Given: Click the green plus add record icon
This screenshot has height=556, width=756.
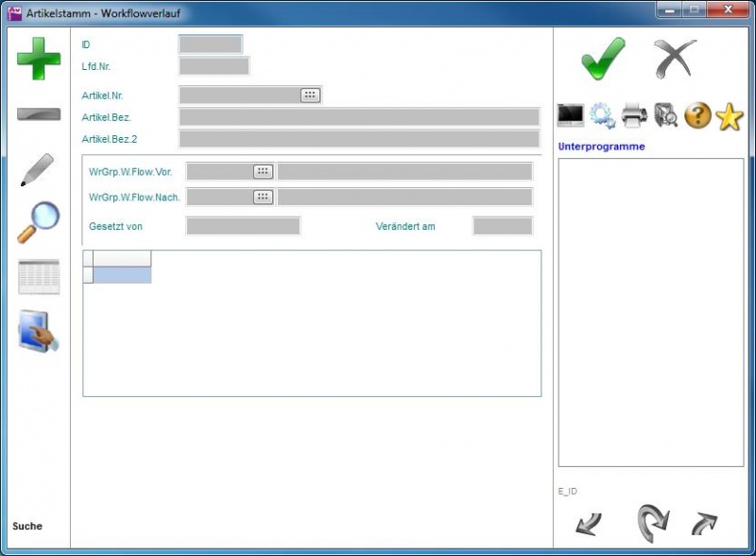Looking at the screenshot, I should [x=39, y=59].
